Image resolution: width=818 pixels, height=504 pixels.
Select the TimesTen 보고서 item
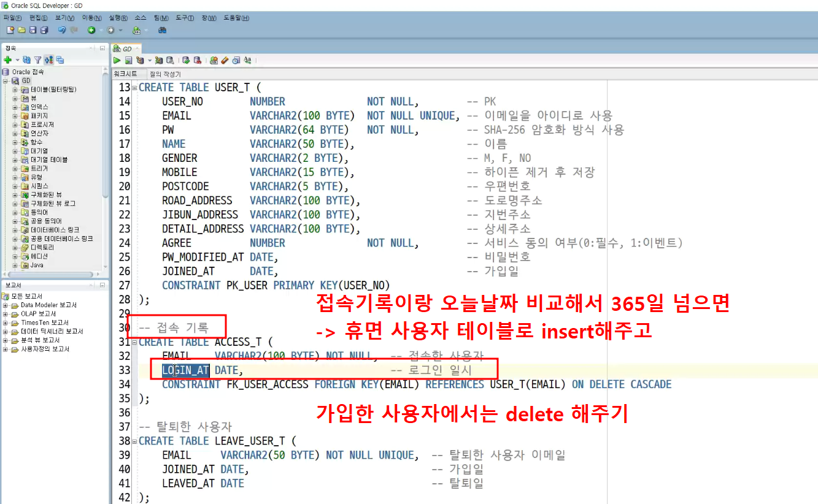point(44,323)
